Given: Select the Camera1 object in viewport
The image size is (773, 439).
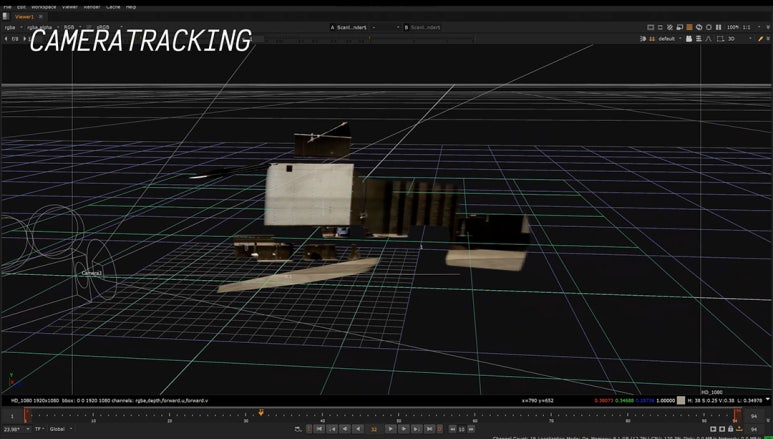Looking at the screenshot, I should 92,273.
